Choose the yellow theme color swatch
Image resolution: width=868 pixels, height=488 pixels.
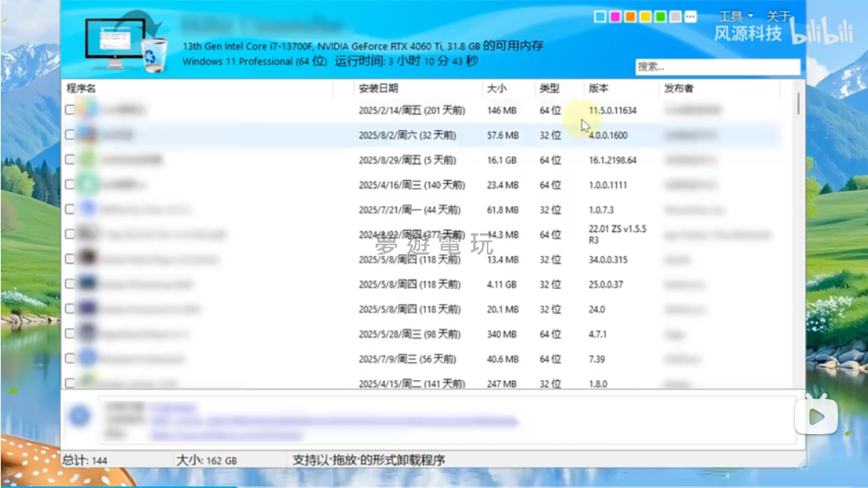click(645, 17)
